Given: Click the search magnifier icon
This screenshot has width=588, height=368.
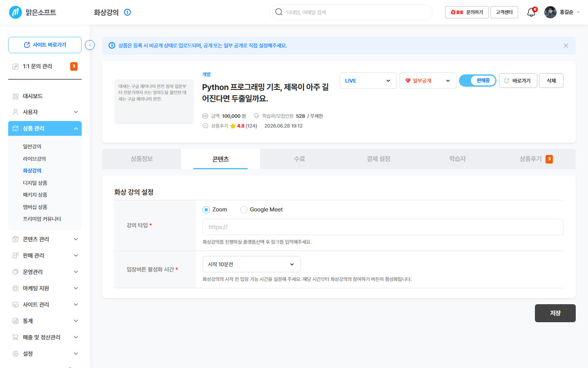Looking at the screenshot, I should click(x=279, y=12).
